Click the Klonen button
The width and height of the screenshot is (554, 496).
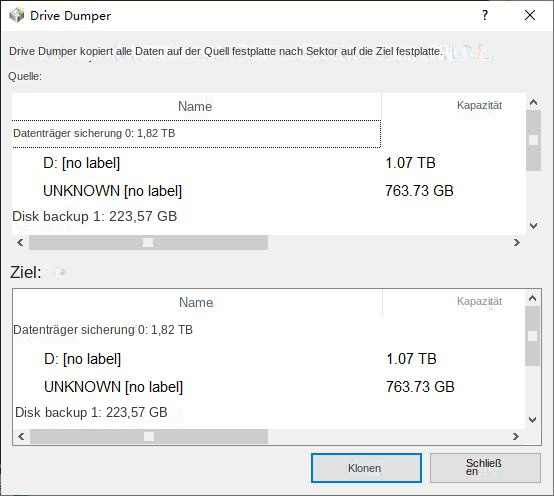[x=366, y=468]
